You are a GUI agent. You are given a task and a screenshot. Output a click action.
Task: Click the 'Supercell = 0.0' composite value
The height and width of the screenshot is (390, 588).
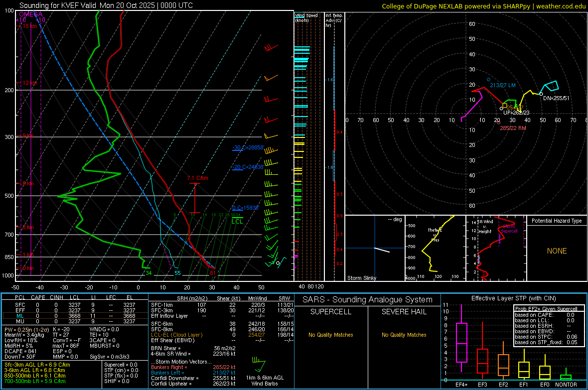(121, 365)
